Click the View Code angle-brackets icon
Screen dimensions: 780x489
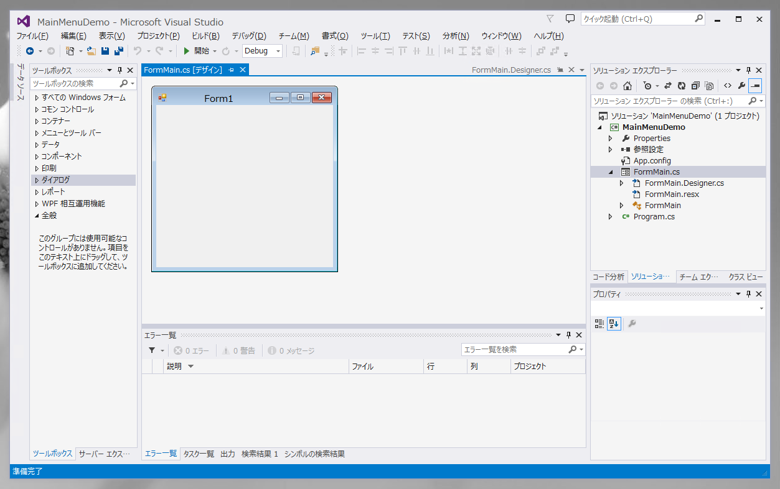(728, 86)
